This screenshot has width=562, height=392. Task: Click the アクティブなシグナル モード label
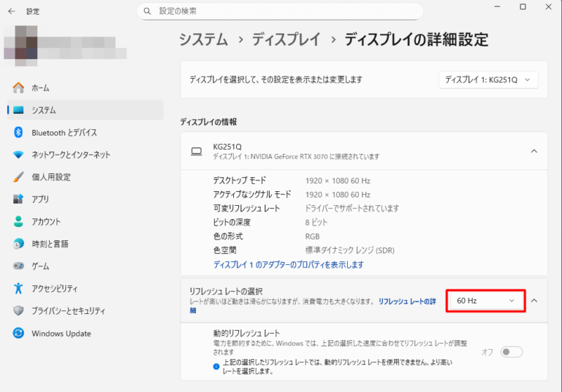tap(252, 194)
